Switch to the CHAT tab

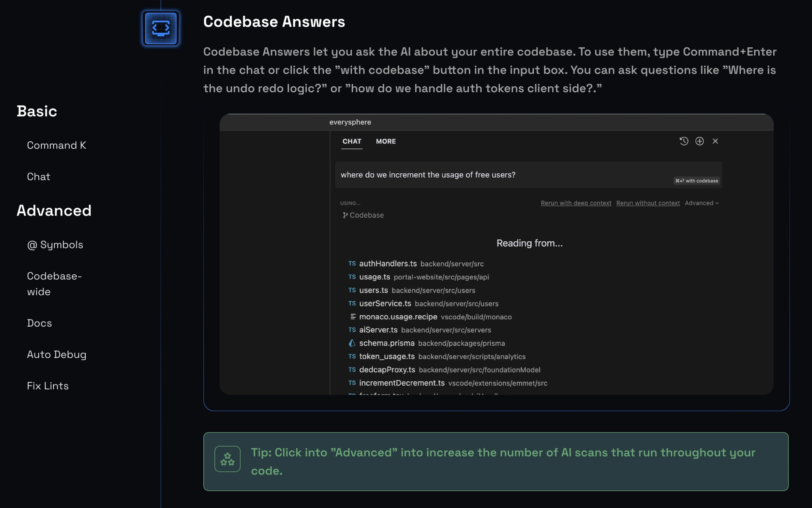click(351, 141)
